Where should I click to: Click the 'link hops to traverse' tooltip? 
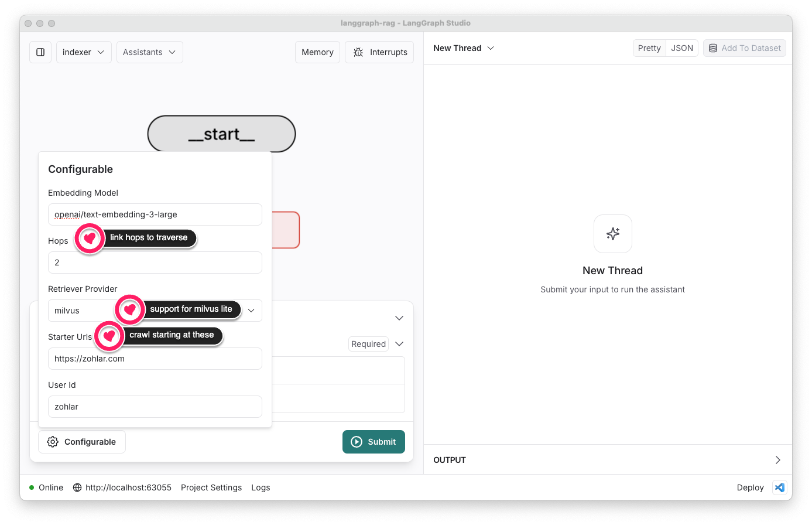149,238
